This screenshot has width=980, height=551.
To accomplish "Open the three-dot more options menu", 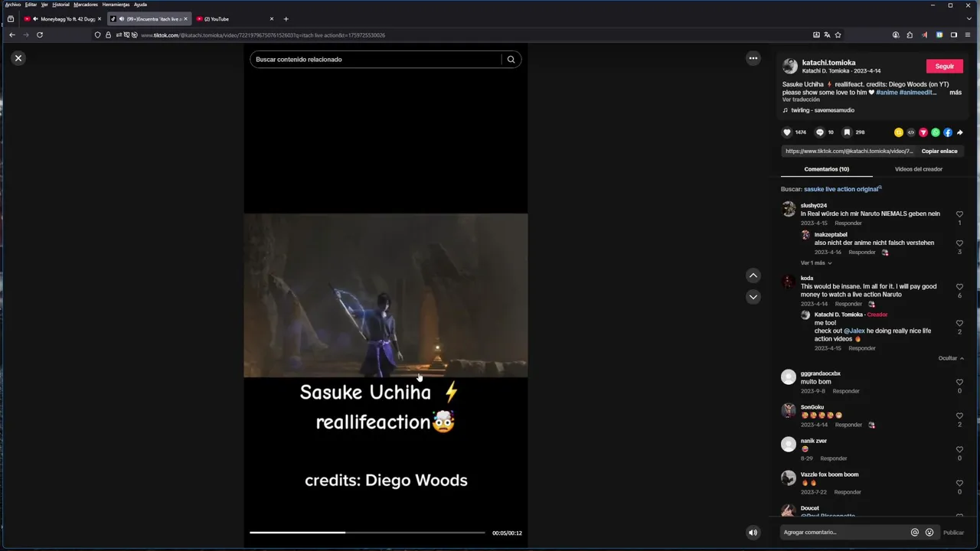I will click(x=753, y=58).
